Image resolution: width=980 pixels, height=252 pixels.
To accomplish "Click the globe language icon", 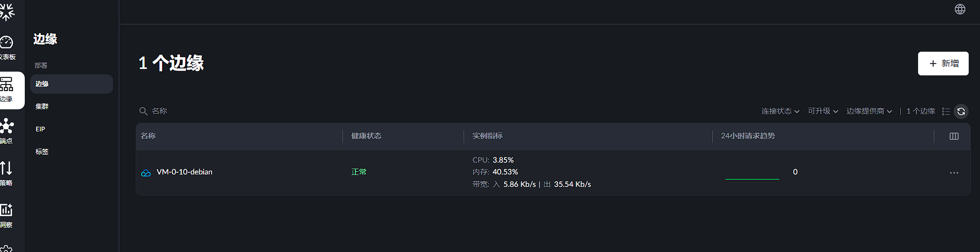I will [960, 9].
